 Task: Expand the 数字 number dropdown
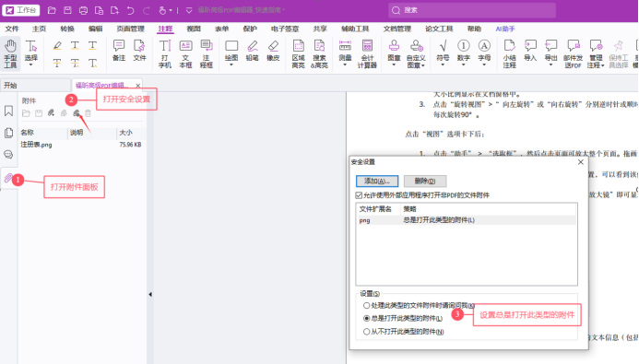coord(464,65)
